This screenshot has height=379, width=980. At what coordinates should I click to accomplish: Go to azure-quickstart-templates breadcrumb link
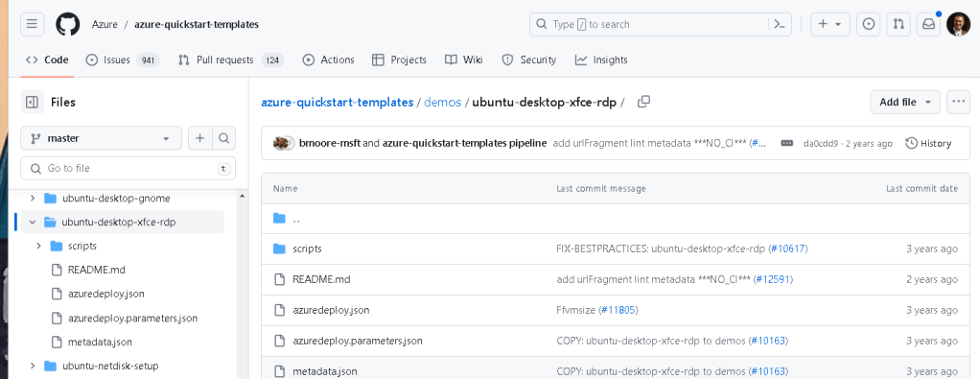tap(338, 102)
